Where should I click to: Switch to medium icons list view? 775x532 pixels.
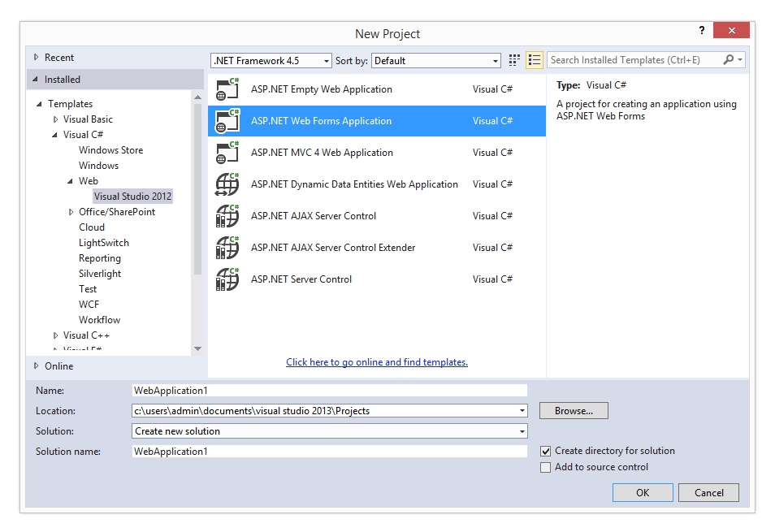(x=534, y=60)
